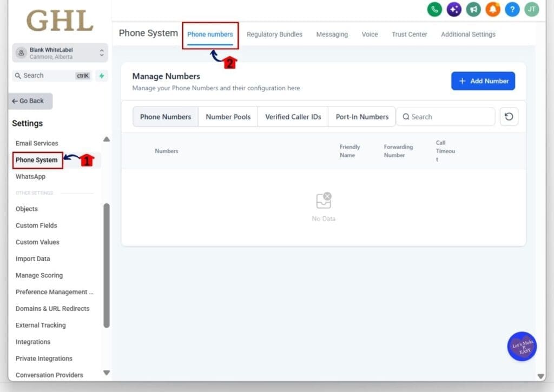Select the Number Pools sub-tab
Screen dimensions: 554x392
[x=228, y=117]
